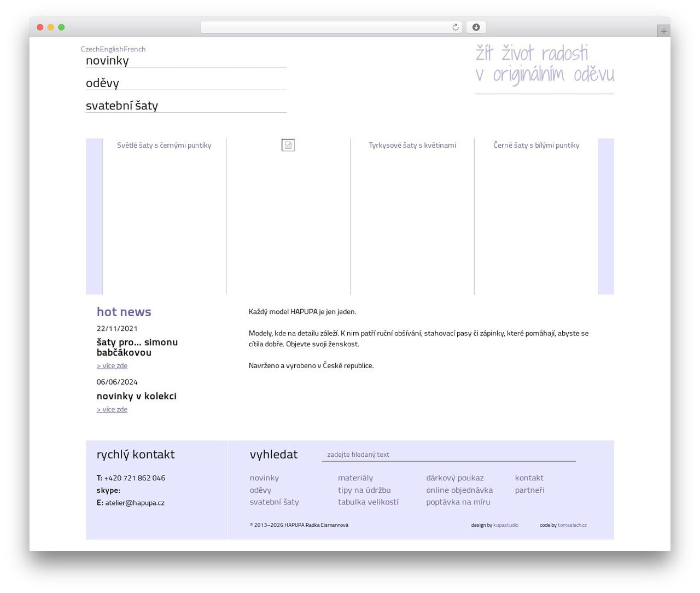Switch language to Czech
Image resolution: width=700 pixels, height=593 pixels.
[x=90, y=49]
